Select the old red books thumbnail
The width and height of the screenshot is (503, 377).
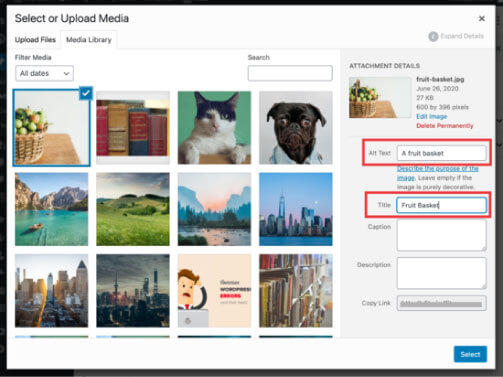click(x=133, y=128)
